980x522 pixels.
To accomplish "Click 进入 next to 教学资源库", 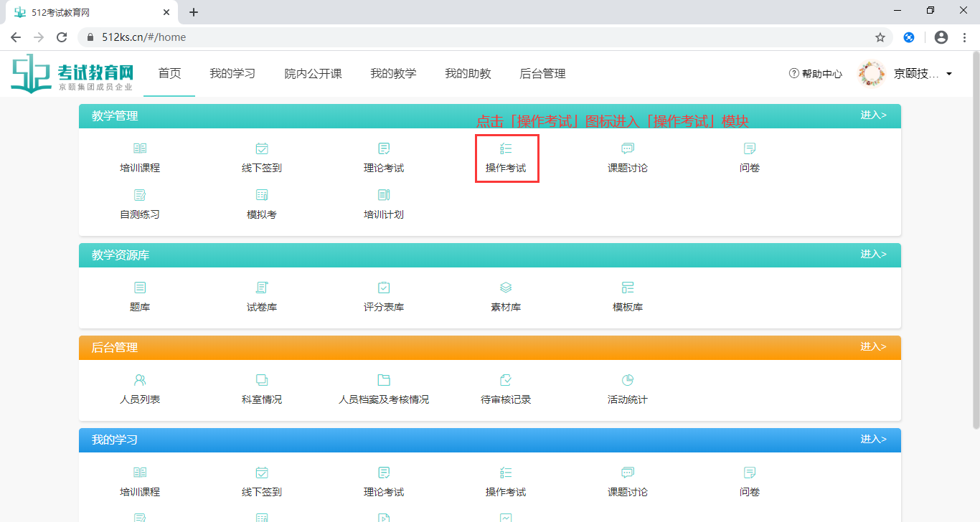I will coord(874,255).
